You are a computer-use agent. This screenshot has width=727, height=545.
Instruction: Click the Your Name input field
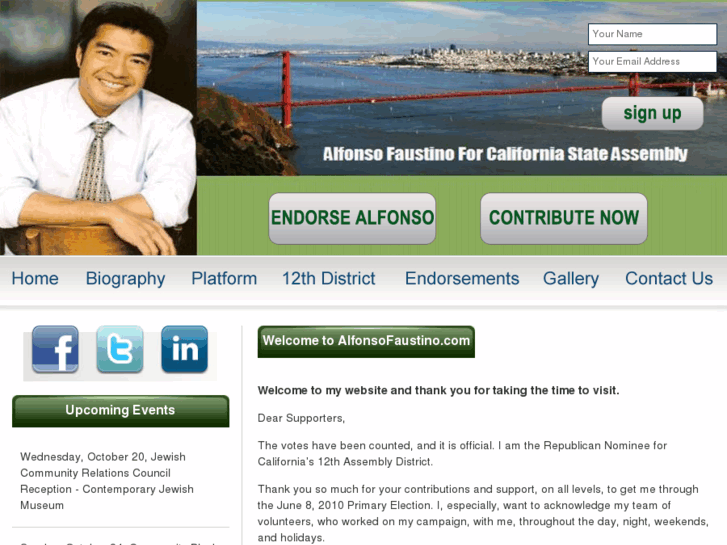652,34
